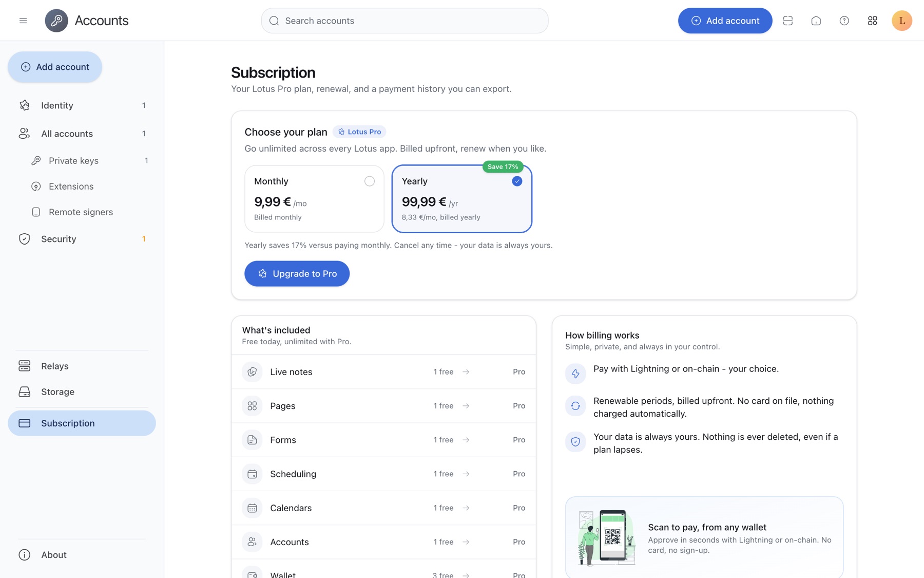Open Storage section

82,391
